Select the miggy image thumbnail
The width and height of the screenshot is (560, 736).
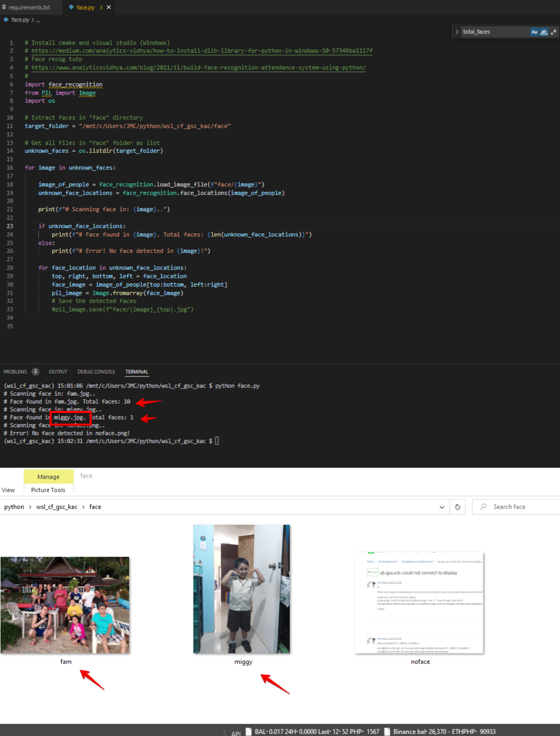click(x=241, y=589)
